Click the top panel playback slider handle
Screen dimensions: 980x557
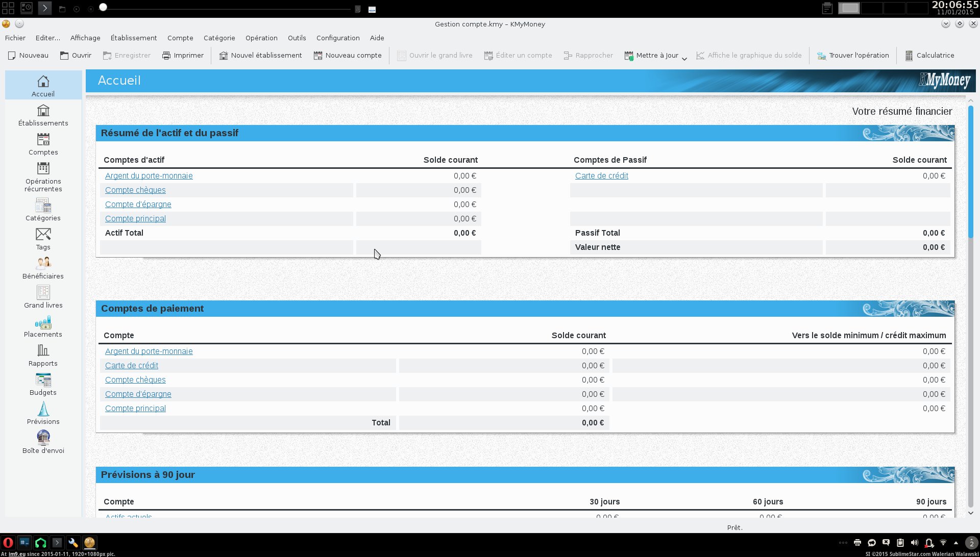(x=103, y=7)
